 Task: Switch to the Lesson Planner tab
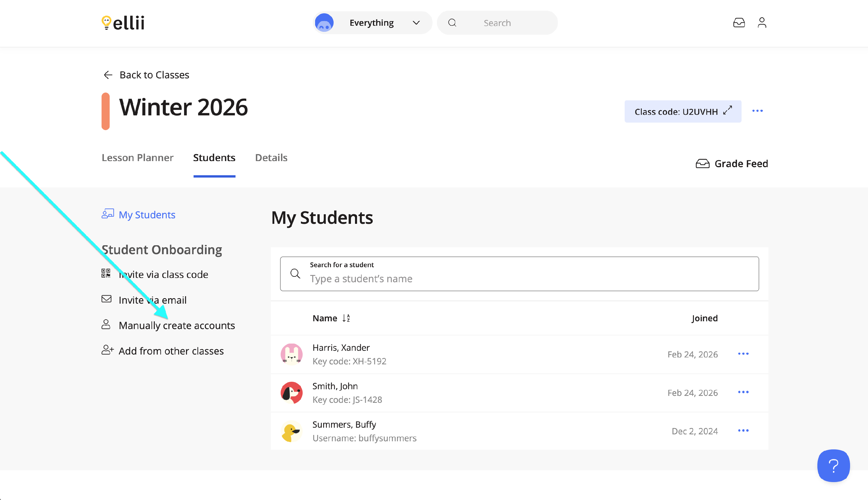tap(137, 158)
